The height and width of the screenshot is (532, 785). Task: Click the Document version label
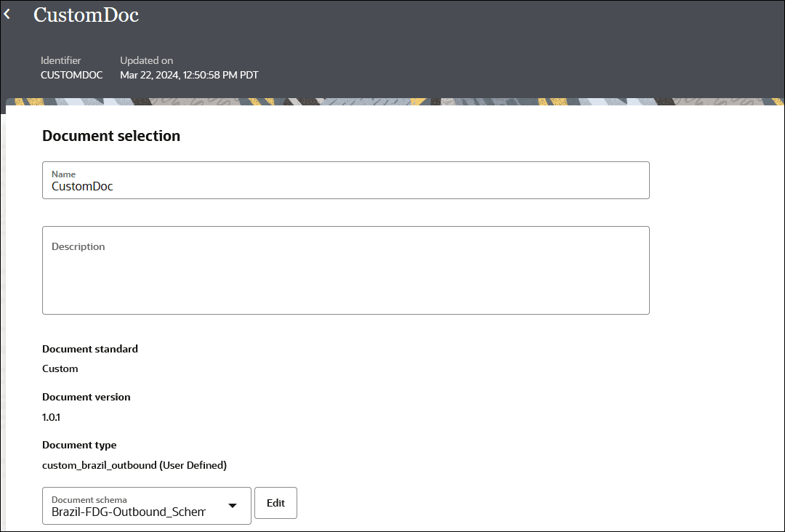click(x=86, y=398)
